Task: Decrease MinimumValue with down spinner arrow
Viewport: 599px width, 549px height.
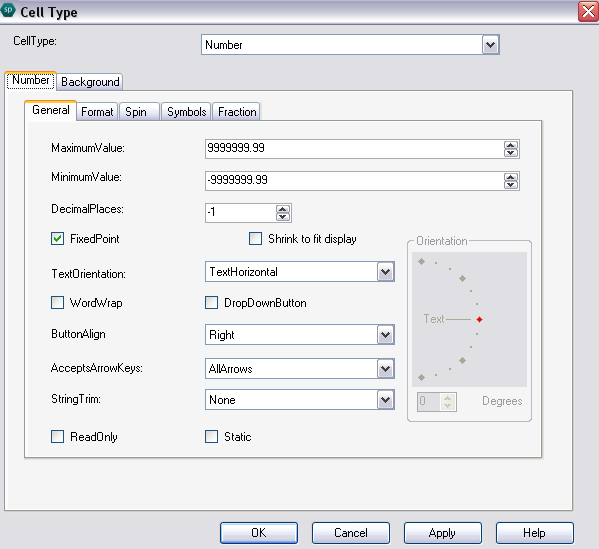Action: click(x=511, y=185)
